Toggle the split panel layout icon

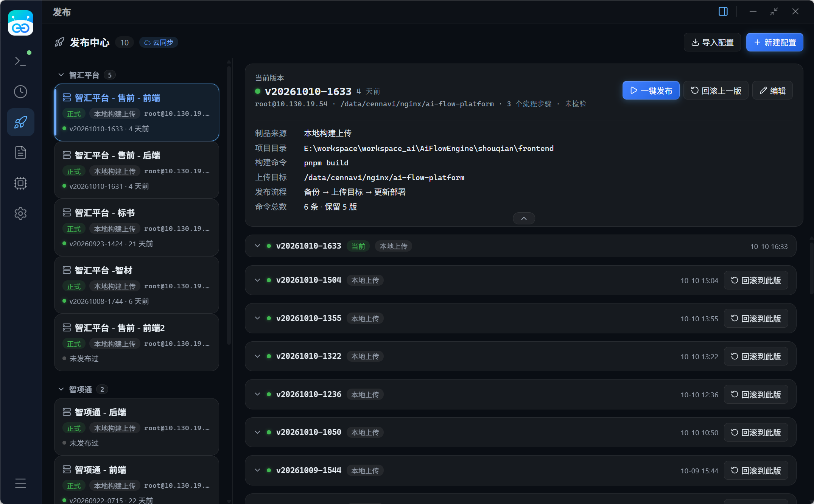(x=723, y=11)
